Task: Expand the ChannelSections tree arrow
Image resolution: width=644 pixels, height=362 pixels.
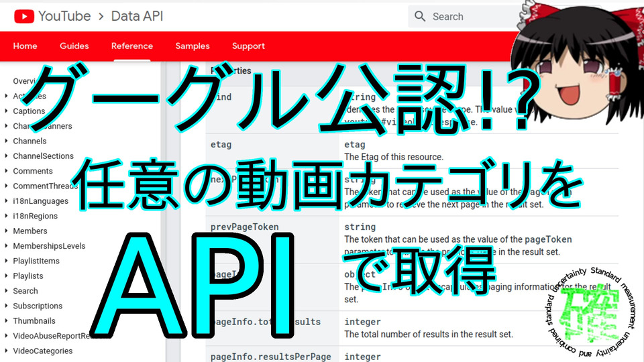Action: [x=6, y=156]
